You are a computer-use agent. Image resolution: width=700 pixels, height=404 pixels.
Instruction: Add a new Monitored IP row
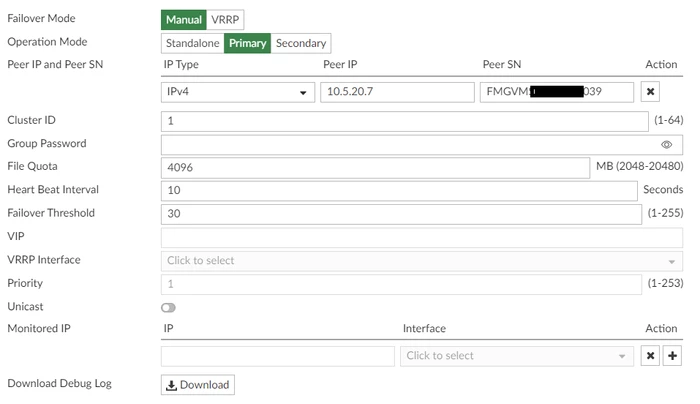(x=672, y=356)
